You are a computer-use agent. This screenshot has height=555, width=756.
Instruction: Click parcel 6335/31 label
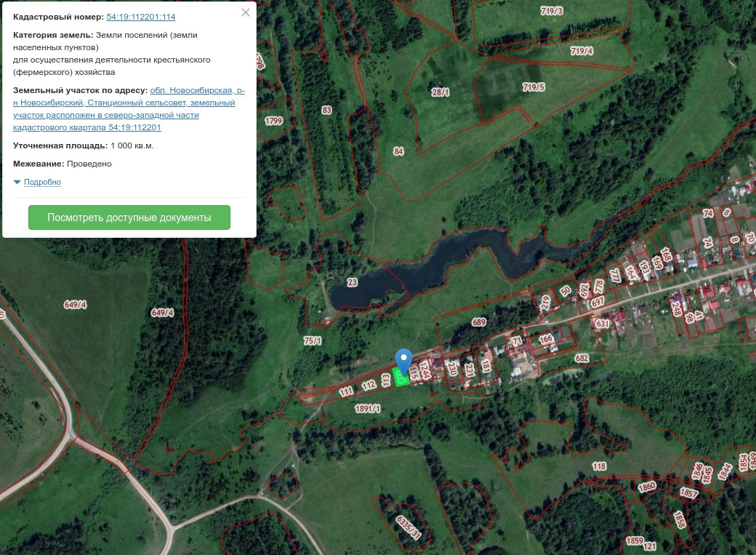(x=408, y=527)
